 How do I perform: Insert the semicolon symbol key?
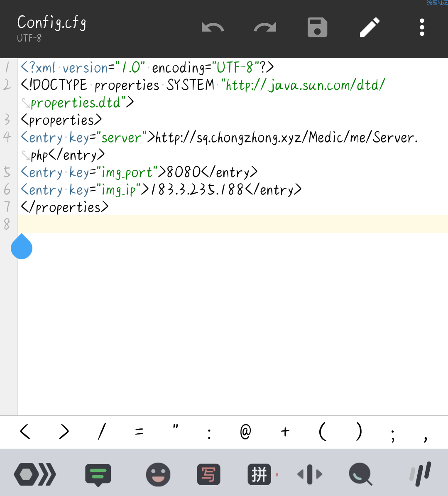click(x=393, y=436)
